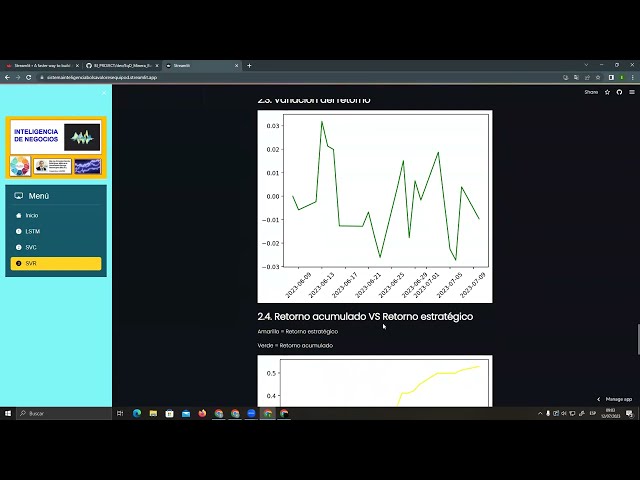Open the notification center icon
The width and height of the screenshot is (640, 480).
coord(629,414)
